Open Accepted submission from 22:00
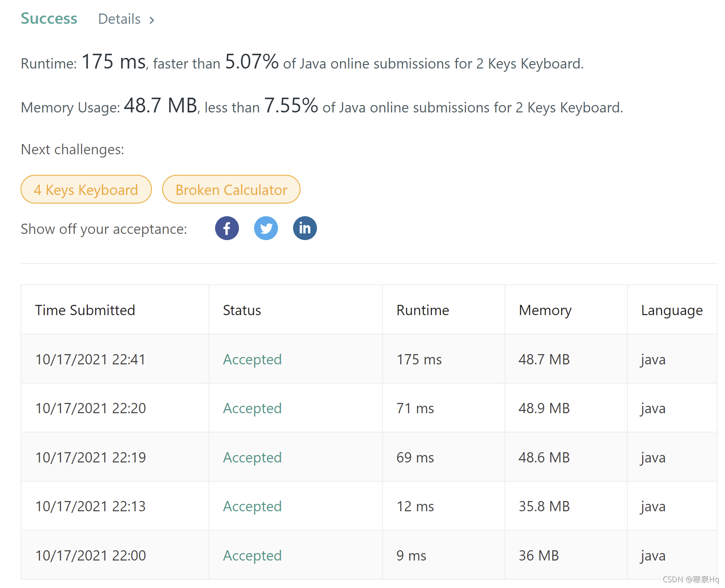 (252, 556)
